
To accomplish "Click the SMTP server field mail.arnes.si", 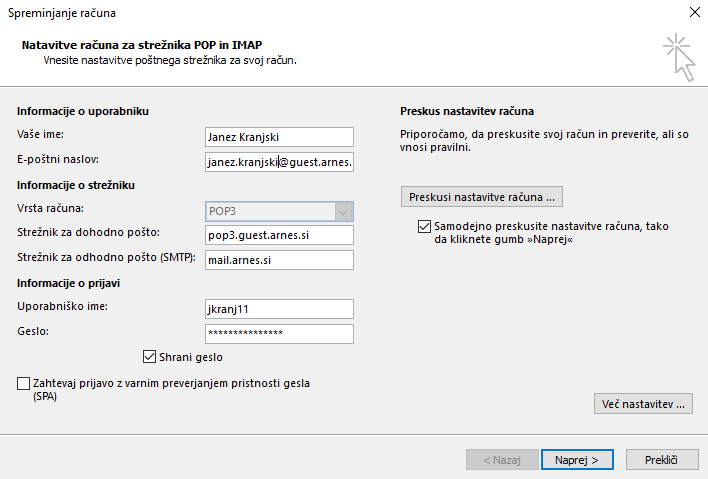I will pos(279,260).
